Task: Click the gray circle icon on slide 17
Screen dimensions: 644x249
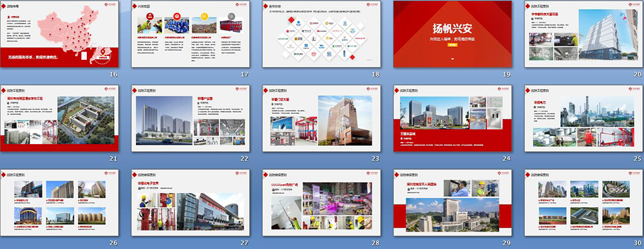Action: (231, 17)
